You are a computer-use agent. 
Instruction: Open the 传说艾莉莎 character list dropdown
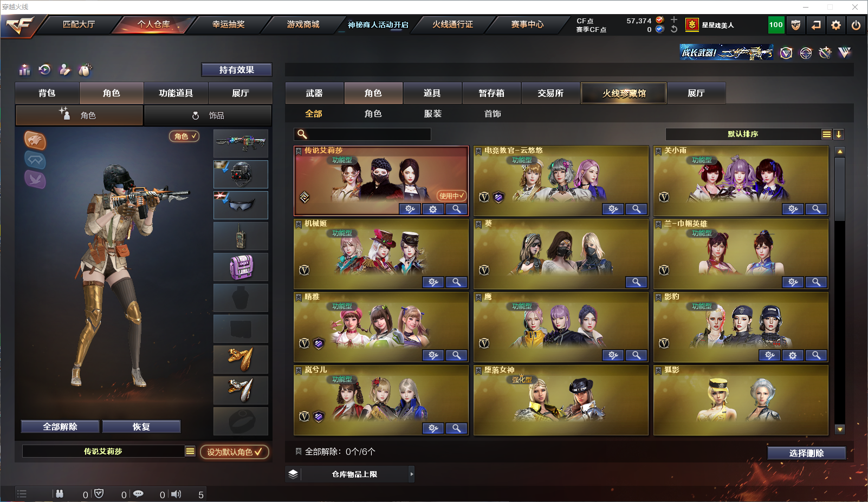[190, 451]
